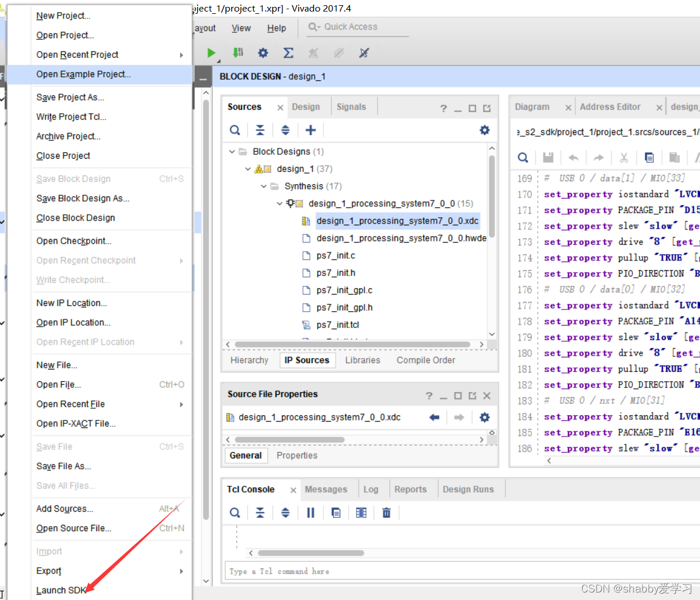This screenshot has height=600, width=700.
Task: Toggle column selection mode in Tcl Console
Action: pos(361,513)
